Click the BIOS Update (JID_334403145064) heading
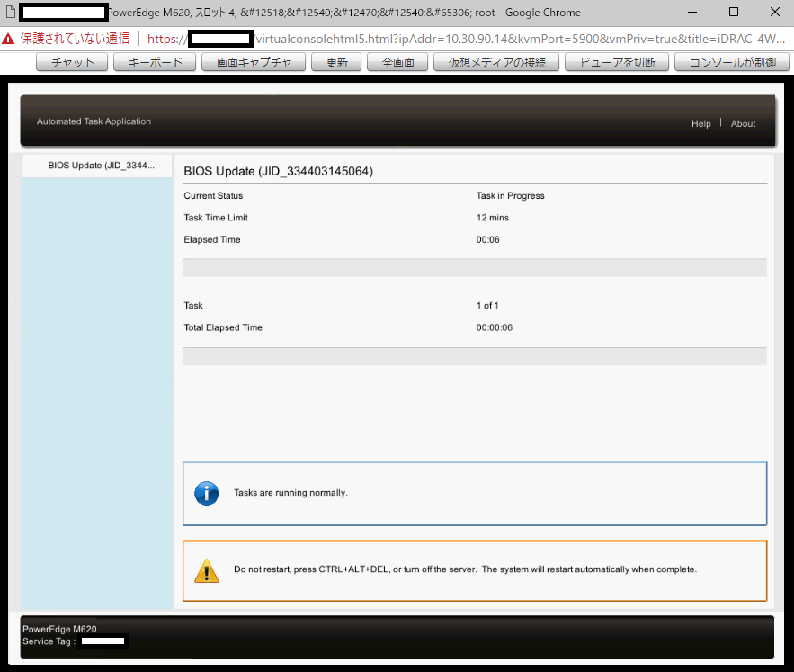 point(279,171)
